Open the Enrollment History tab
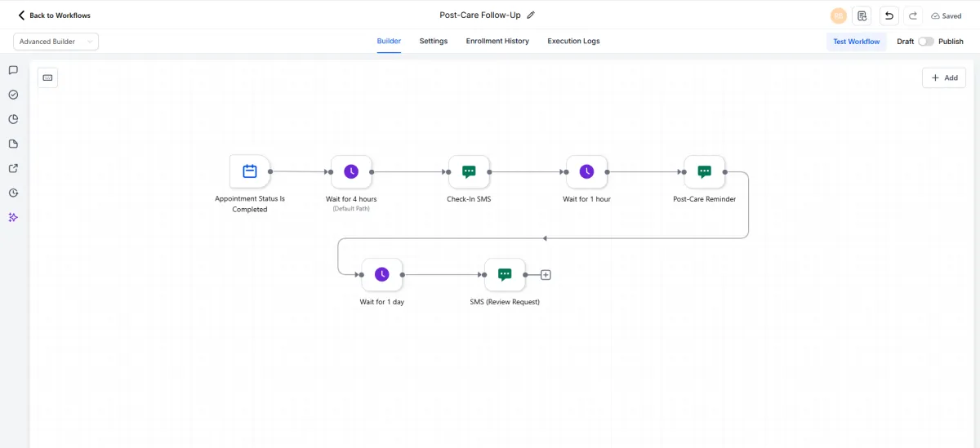 (x=497, y=41)
